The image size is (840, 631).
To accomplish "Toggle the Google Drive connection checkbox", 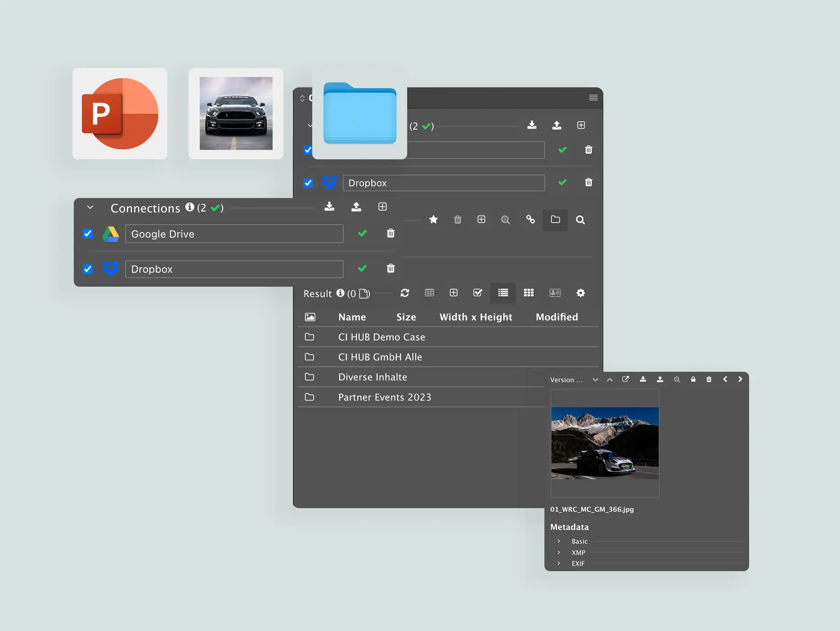I will click(88, 234).
